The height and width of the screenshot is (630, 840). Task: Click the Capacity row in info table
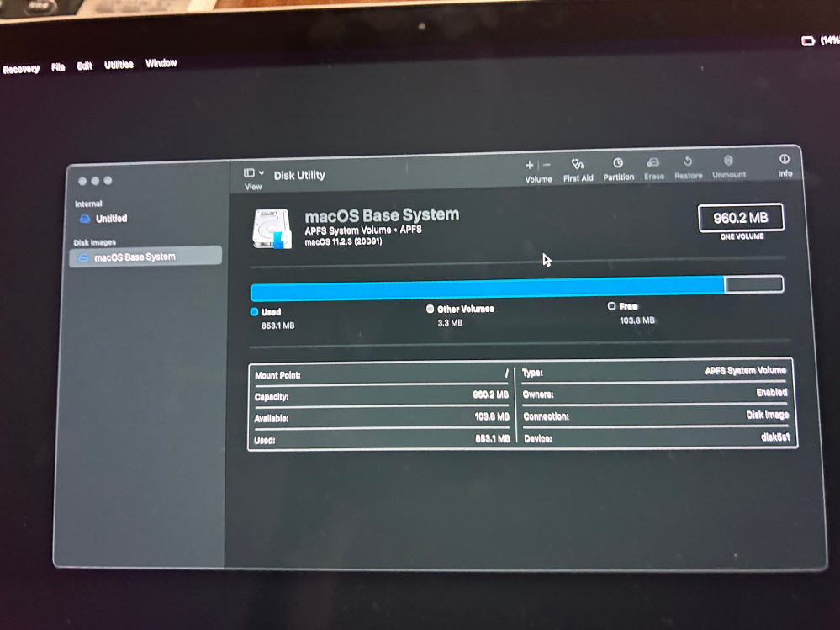click(x=382, y=396)
